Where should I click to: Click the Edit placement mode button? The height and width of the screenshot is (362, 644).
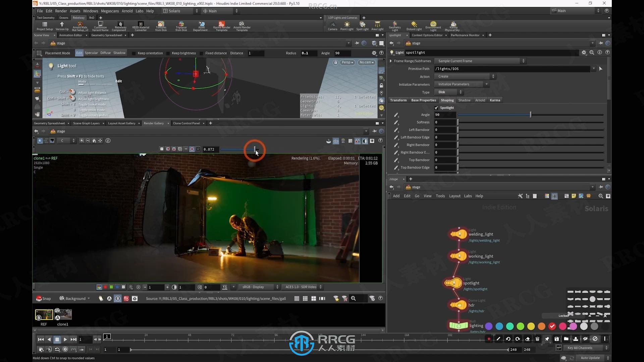point(79,53)
